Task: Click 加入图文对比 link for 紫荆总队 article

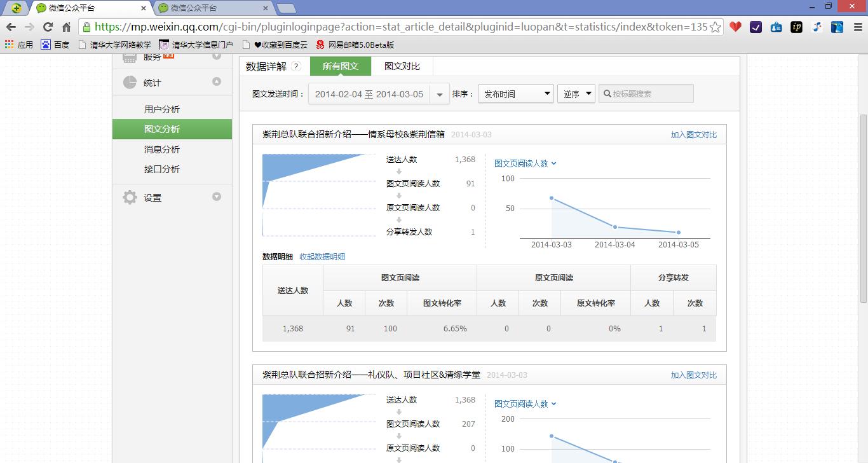Action: 695,134
